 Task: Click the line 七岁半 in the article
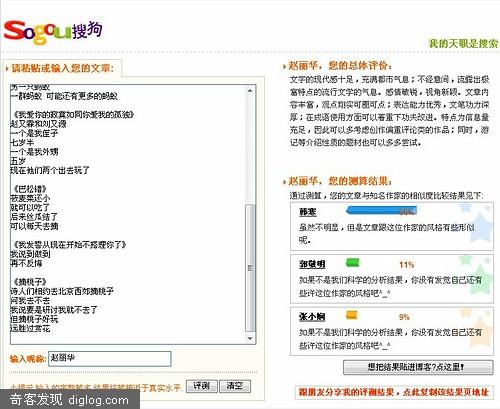coord(22,143)
